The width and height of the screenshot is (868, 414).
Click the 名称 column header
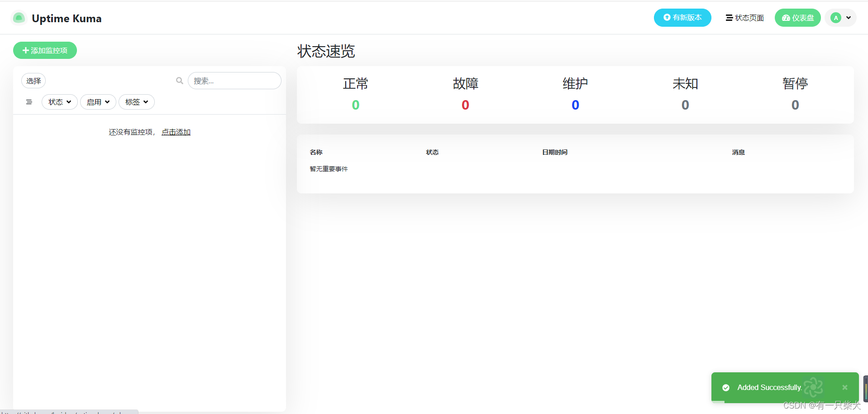[316, 152]
